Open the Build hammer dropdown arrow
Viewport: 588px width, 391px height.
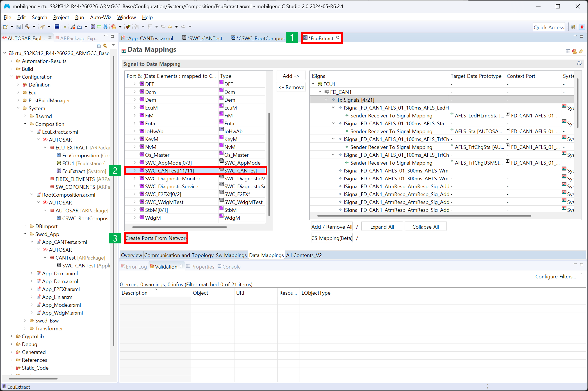pyautogui.click(x=34, y=27)
